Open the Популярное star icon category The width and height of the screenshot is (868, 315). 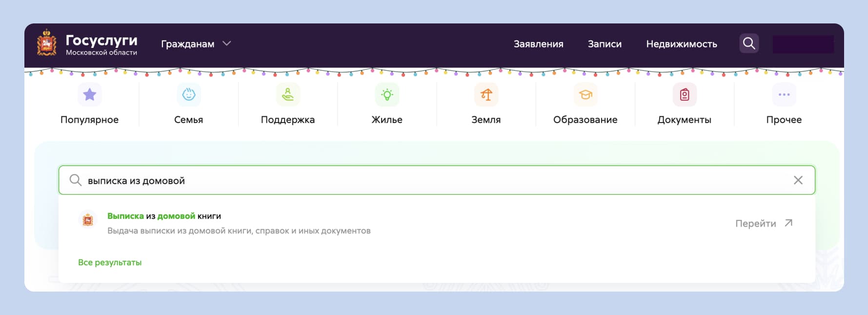(90, 95)
